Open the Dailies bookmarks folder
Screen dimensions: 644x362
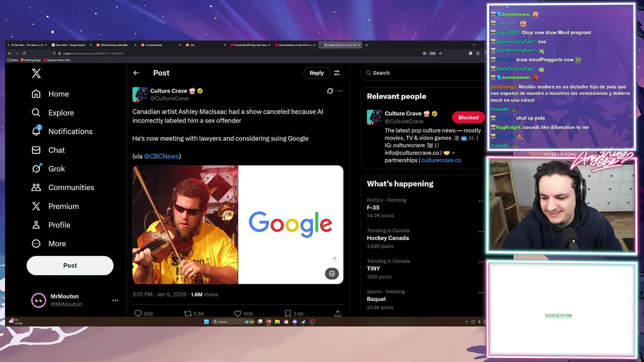coord(13,60)
